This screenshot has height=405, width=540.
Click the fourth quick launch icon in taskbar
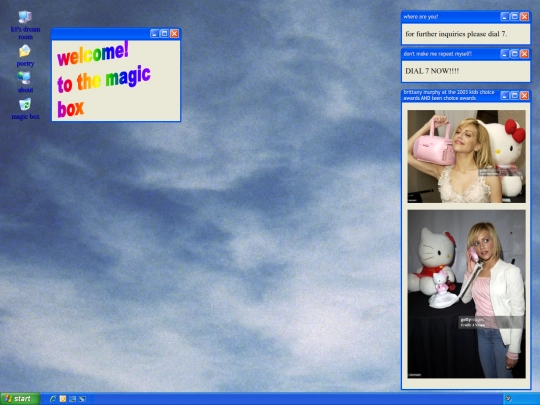pyautogui.click(x=82, y=399)
